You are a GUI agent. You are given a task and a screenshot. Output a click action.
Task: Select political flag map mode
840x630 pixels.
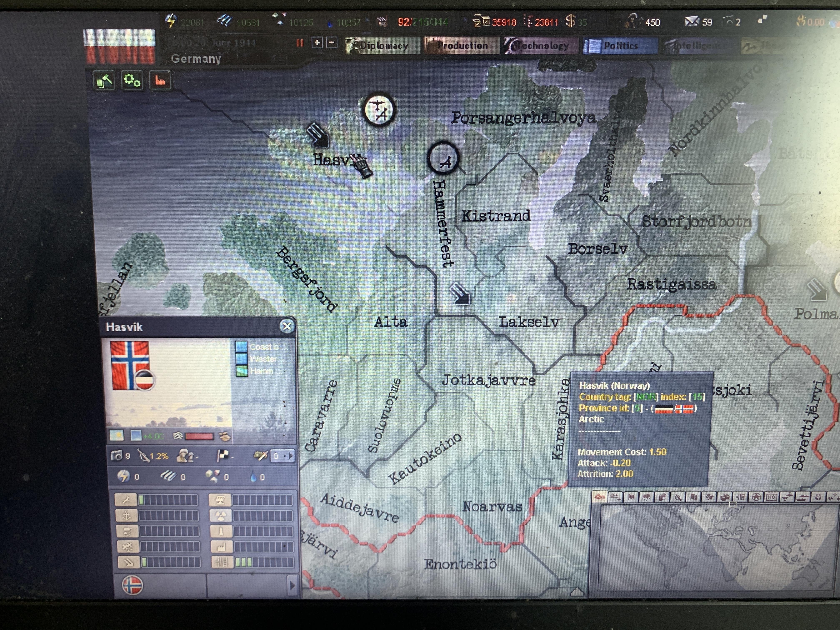[631, 497]
